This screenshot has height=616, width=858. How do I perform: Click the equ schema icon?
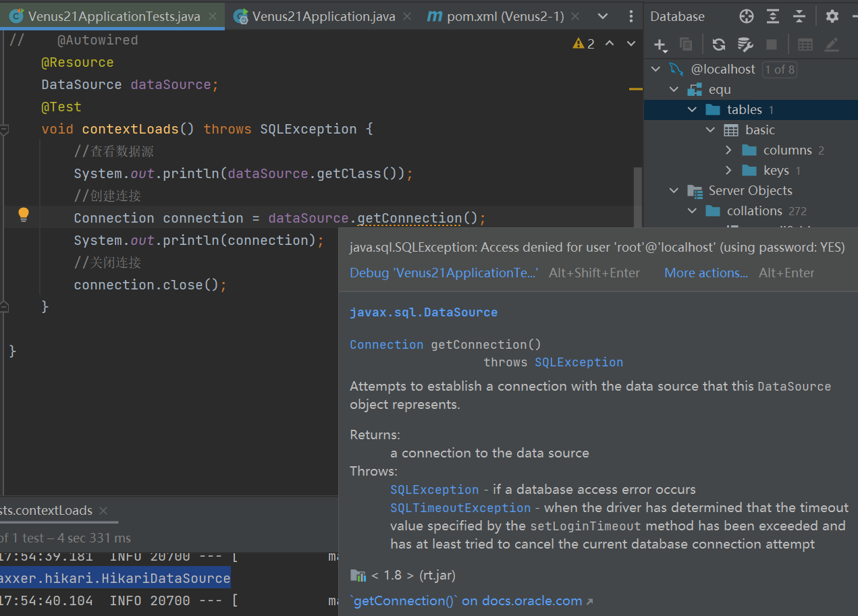(x=695, y=90)
